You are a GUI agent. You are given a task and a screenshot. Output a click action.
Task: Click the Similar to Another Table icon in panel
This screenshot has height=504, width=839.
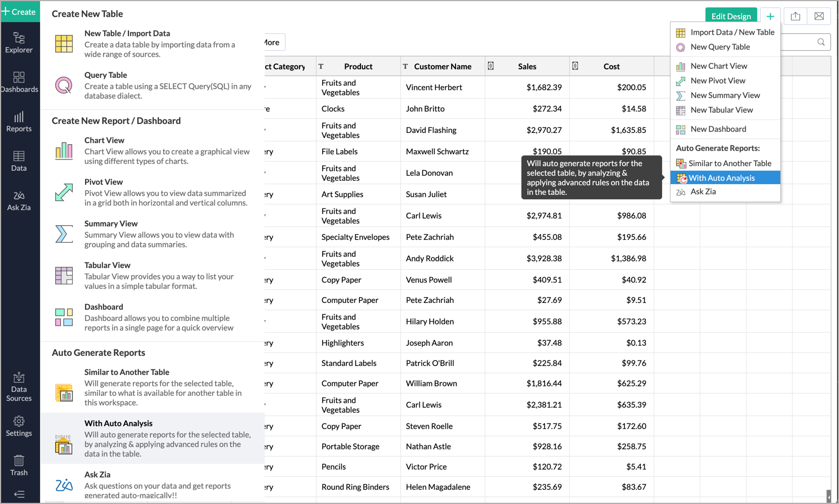coord(64,392)
